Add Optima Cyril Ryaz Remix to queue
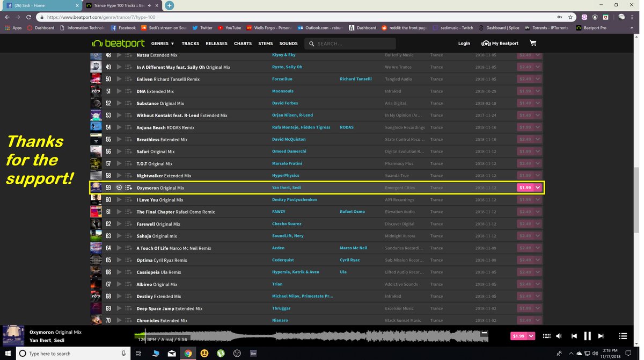644x360 pixels. tap(129, 260)
